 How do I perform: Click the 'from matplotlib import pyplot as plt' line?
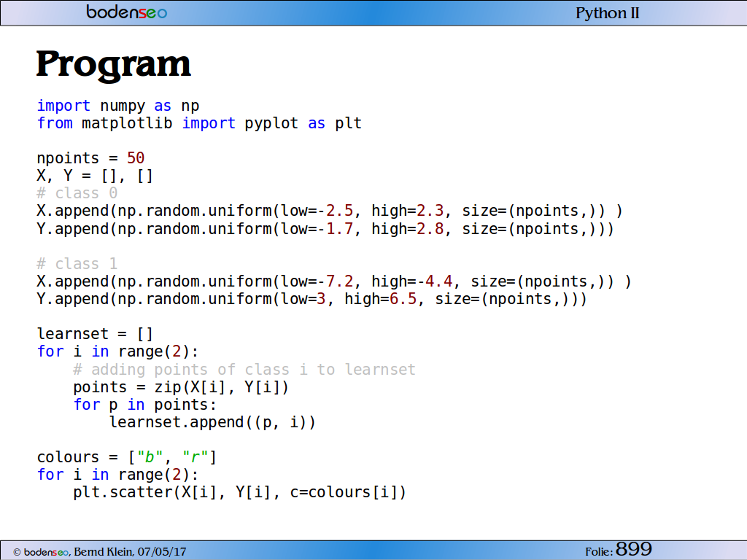pos(199,123)
